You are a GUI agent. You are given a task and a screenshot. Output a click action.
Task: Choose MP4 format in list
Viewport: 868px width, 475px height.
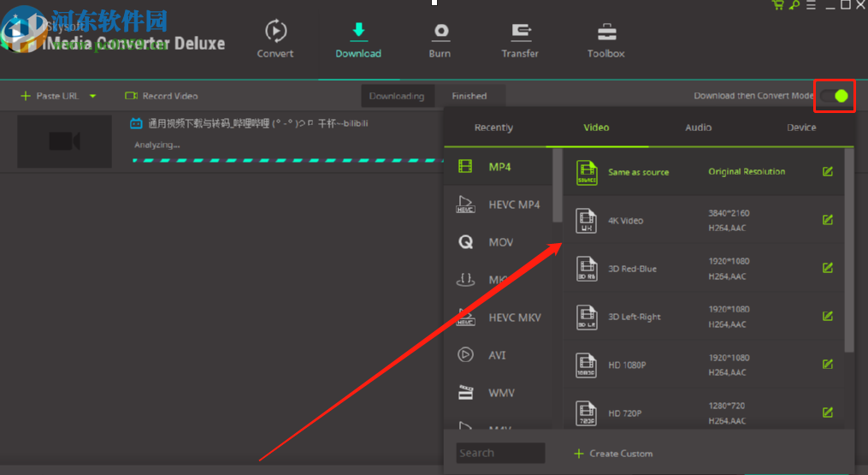(499, 167)
